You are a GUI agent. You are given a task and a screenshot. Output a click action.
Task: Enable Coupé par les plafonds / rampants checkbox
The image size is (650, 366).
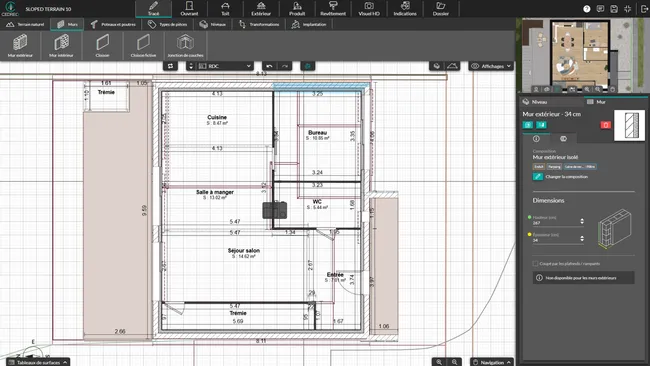coord(536,264)
